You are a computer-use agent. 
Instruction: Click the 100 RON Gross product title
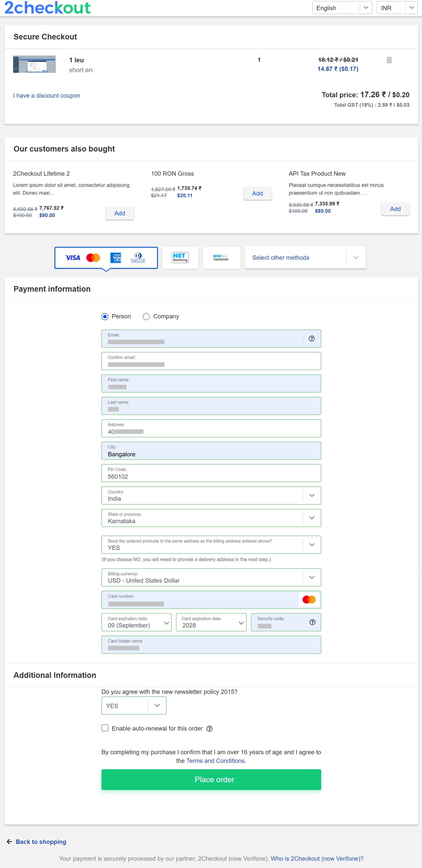172,174
